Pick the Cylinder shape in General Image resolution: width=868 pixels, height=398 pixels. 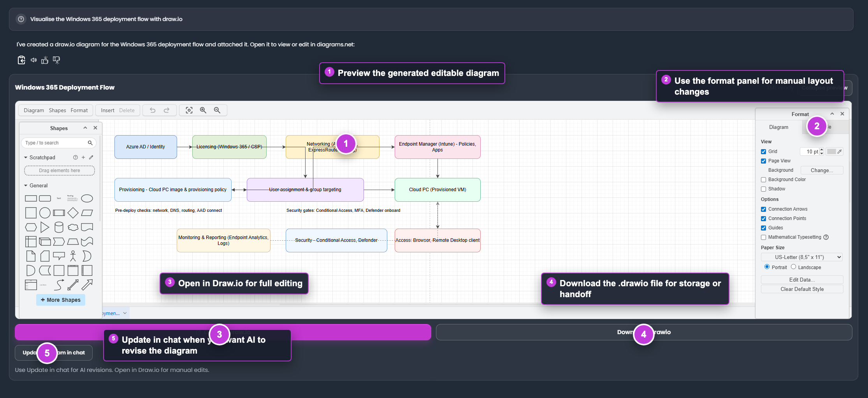point(59,227)
